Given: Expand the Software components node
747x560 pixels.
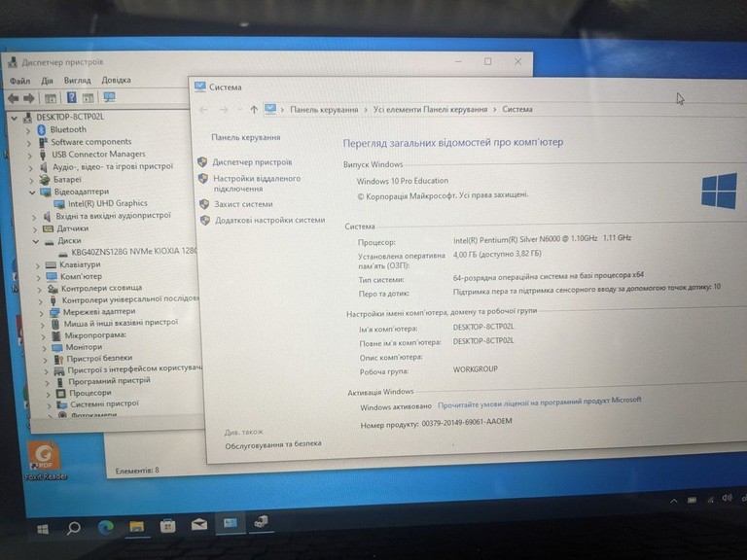Looking at the screenshot, I should click(x=28, y=143).
